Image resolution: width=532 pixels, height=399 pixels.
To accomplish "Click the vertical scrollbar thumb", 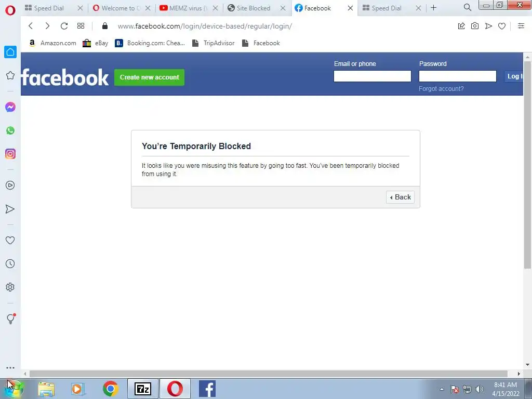I will 527,165.
